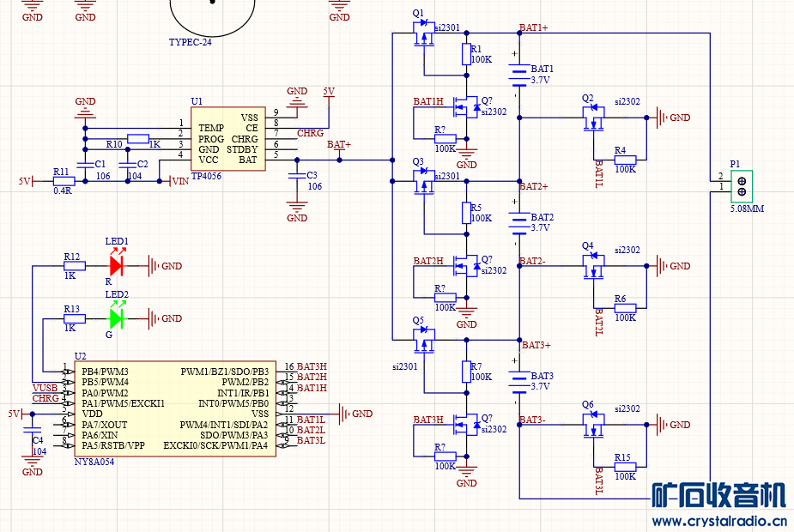Screen dimensions: 794x532
Task: Click the PWM1/BZ1/SDO/PB3 pin name on U2
Action: coord(225,372)
